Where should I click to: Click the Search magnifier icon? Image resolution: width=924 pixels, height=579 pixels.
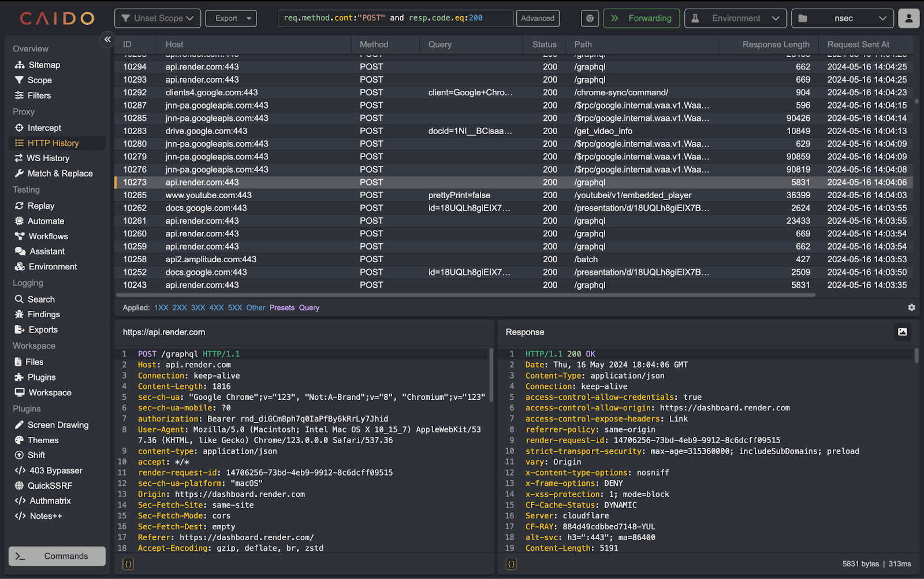pyautogui.click(x=19, y=299)
